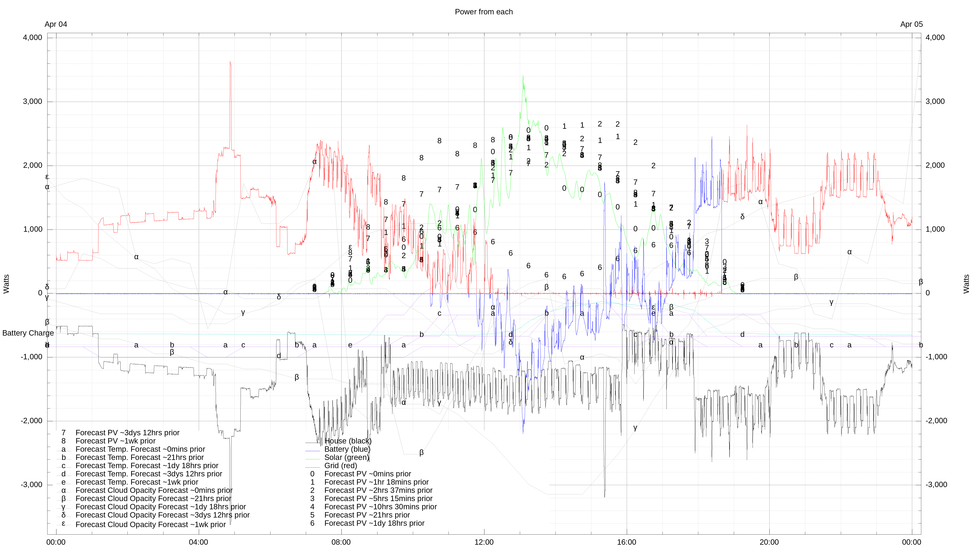Click the left 'Watts' axis label
The width and height of the screenshot is (980, 551).
7,284
